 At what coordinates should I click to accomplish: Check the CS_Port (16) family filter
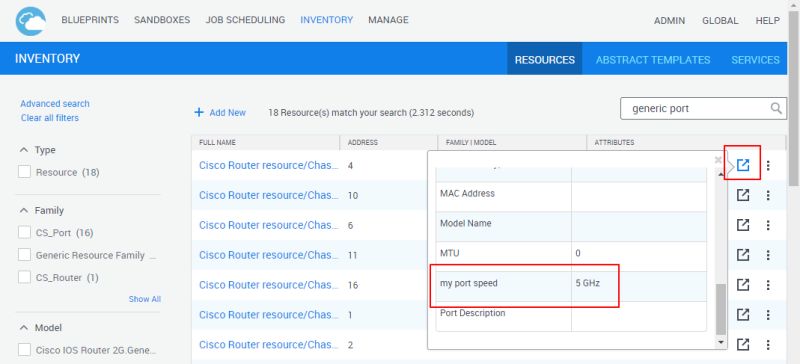[x=24, y=232]
